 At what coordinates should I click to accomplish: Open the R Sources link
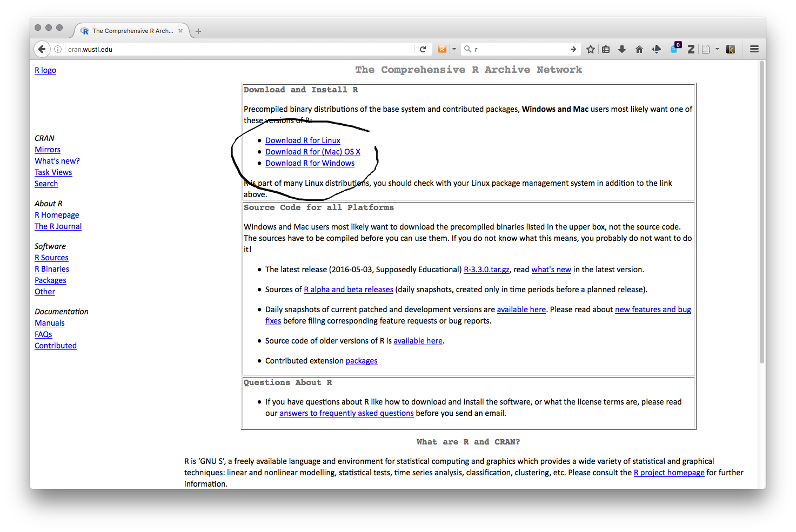[51, 258]
